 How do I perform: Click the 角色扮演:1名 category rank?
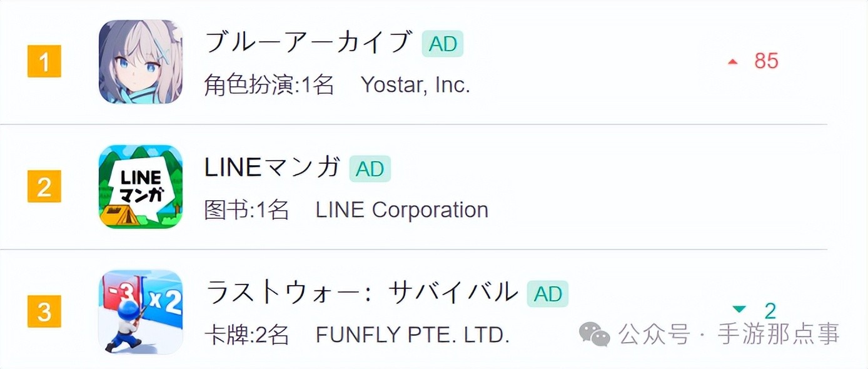coord(269,85)
